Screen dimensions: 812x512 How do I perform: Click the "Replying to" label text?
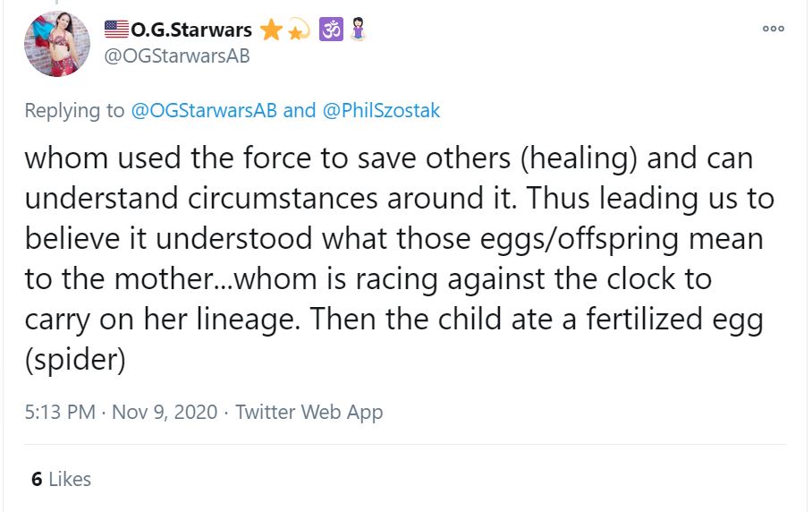point(74,110)
